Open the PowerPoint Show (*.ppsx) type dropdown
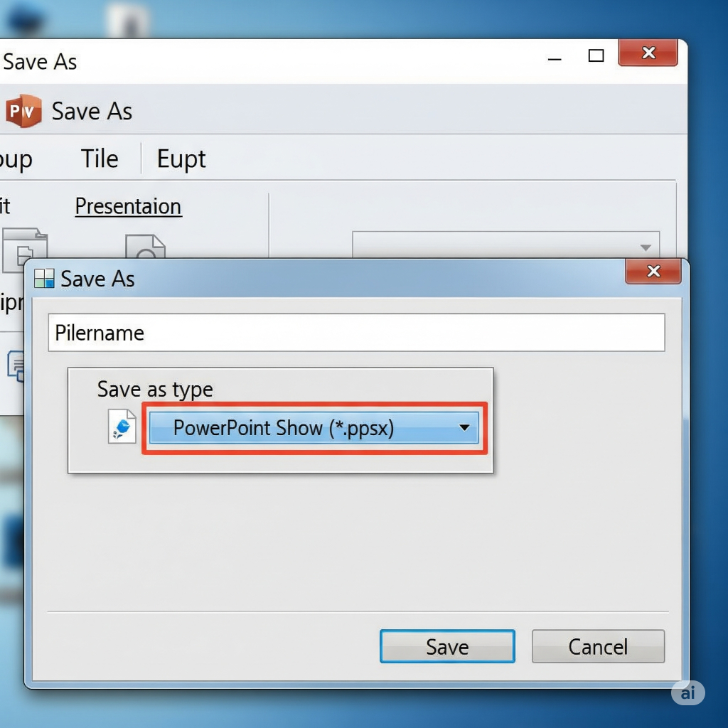 [314, 428]
